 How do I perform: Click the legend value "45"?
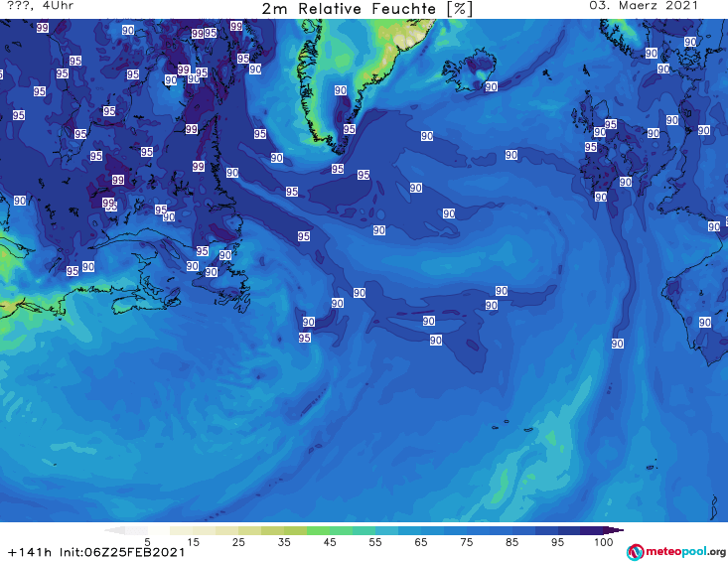coord(329,542)
